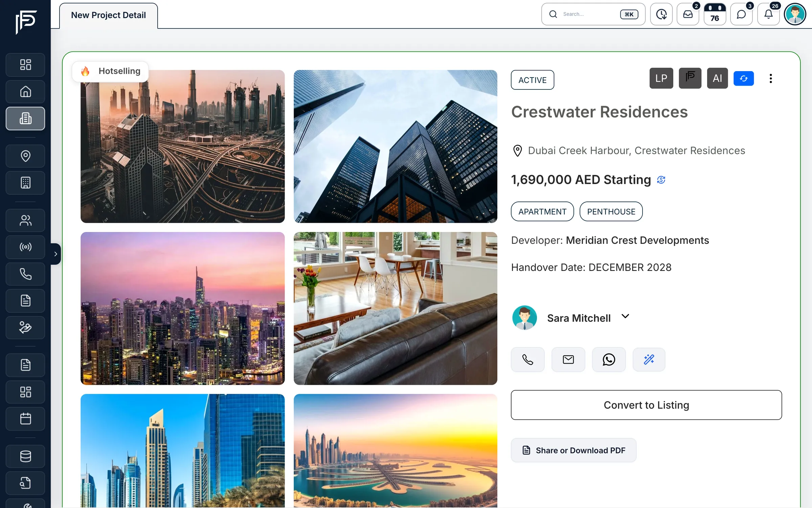Open the map pin locations icon in sidebar
This screenshot has height=508, width=812.
tap(25, 156)
